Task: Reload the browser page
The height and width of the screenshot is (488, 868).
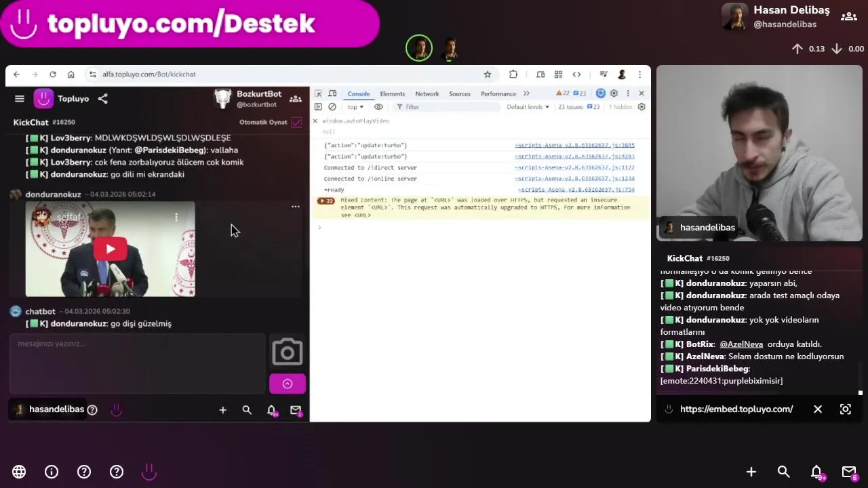Action: click(x=53, y=75)
